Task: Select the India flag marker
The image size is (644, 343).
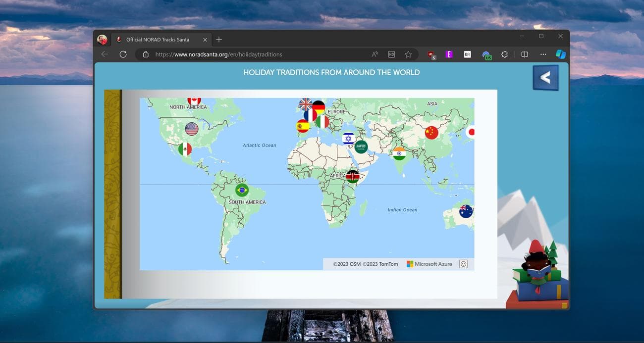Action: coord(399,153)
